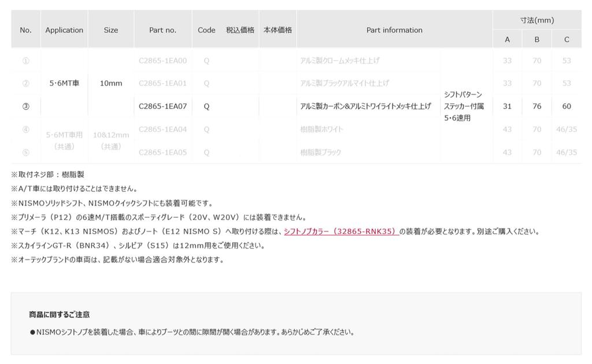Click part number C2865-1EA00
592x364 pixels.
[x=163, y=61]
